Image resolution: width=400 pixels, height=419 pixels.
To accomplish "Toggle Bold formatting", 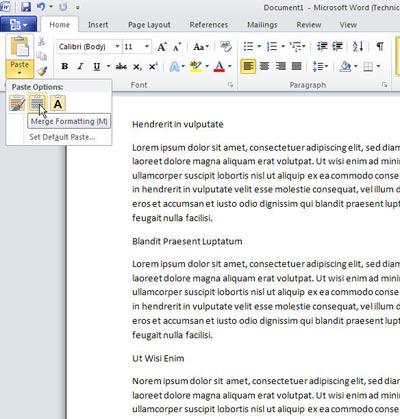I will (x=65, y=66).
